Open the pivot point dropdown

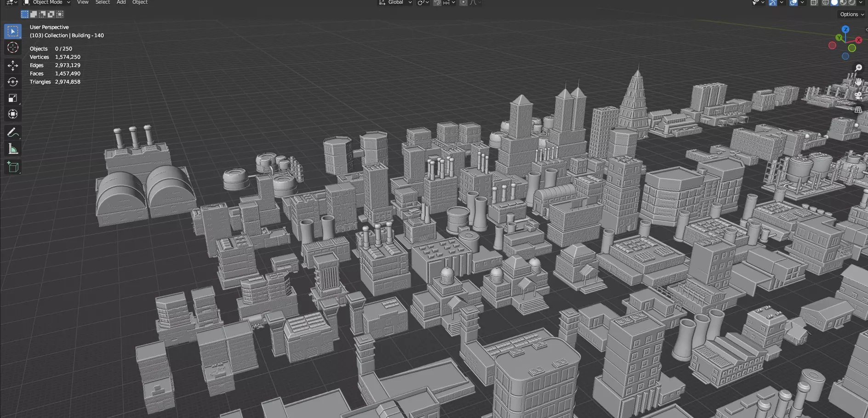tap(423, 2)
